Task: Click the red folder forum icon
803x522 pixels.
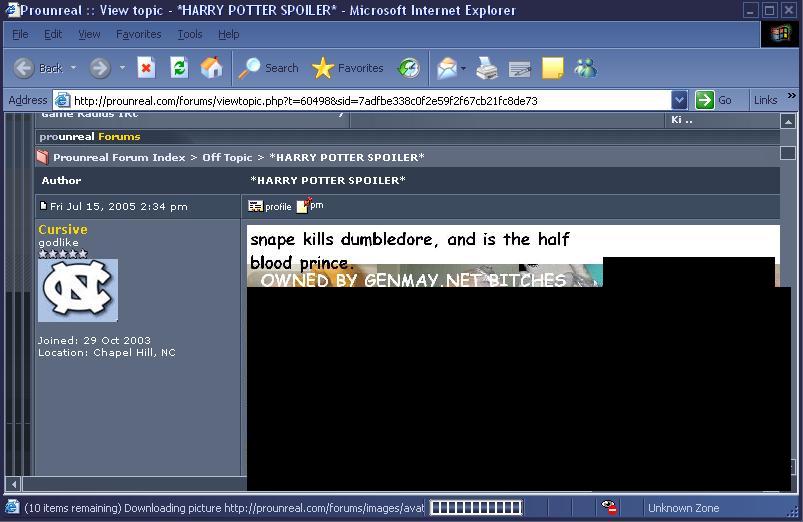Action: 43,157
